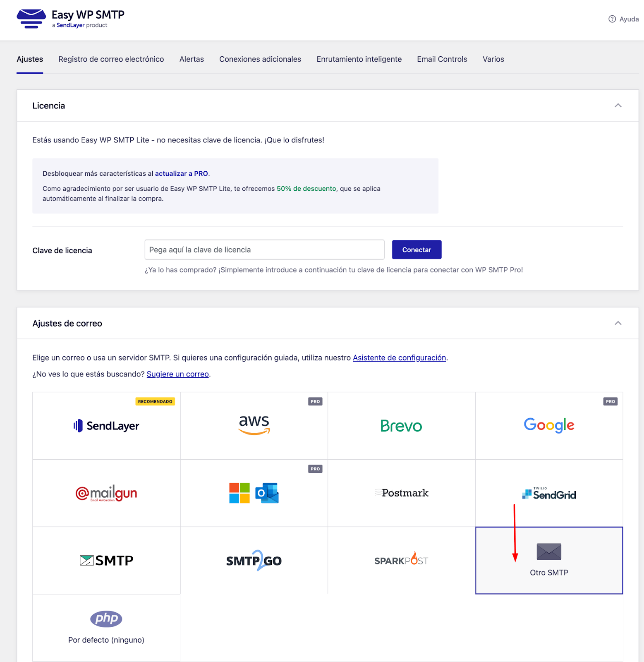Select the SMTP.com mailer card
Screen dimensions: 644x662
click(106, 561)
